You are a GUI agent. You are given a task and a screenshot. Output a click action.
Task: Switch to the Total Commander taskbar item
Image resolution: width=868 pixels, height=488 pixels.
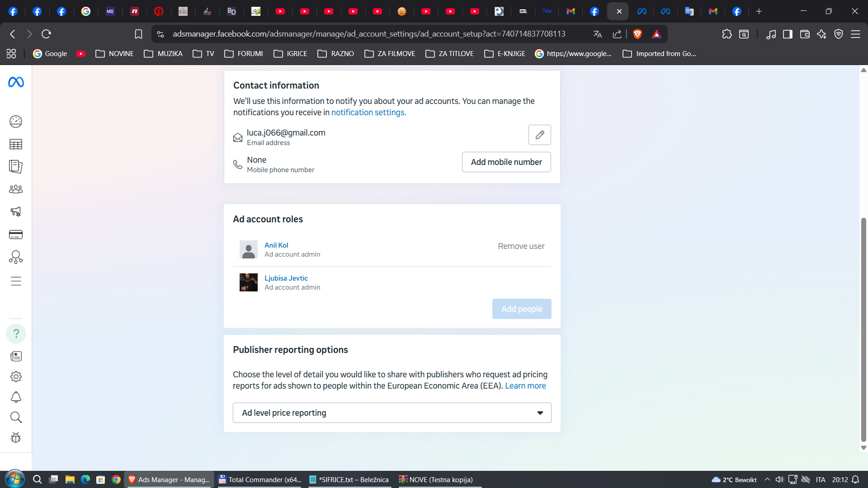(260, 480)
